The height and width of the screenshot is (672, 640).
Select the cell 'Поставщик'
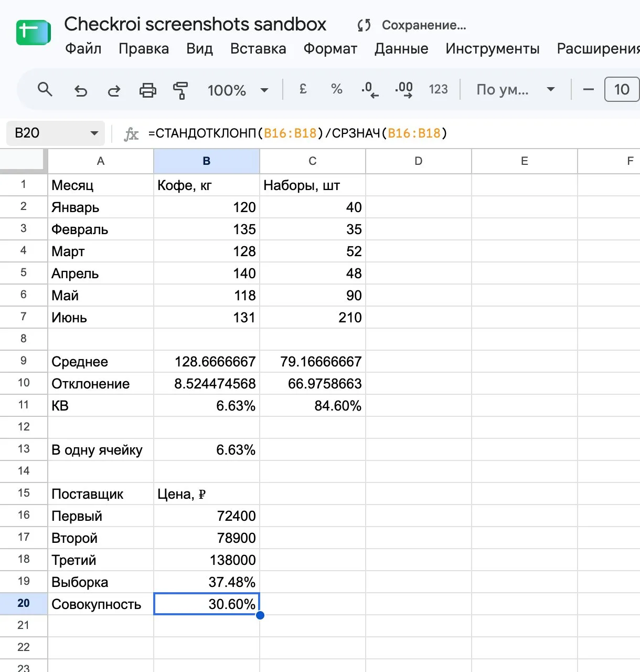pos(101,493)
